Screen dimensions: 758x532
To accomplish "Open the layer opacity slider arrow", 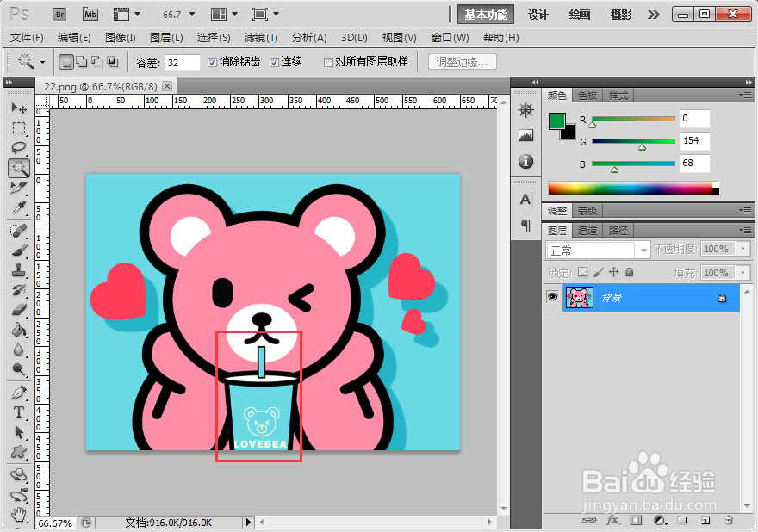I will (743, 249).
